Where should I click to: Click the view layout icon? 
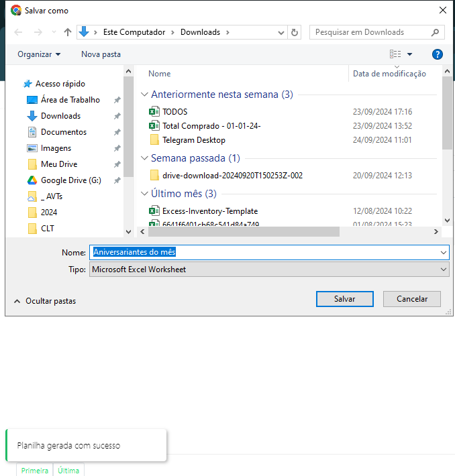[395, 54]
